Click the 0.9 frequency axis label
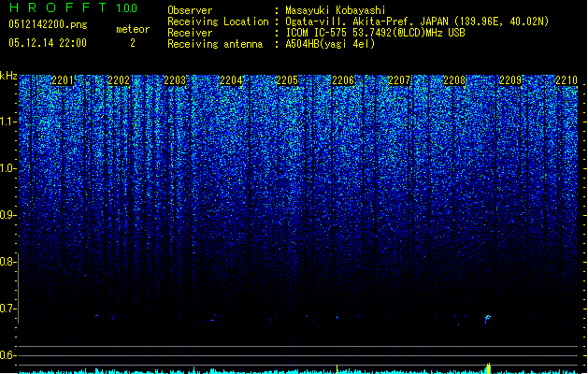The width and height of the screenshot is (588, 374). coord(7,215)
